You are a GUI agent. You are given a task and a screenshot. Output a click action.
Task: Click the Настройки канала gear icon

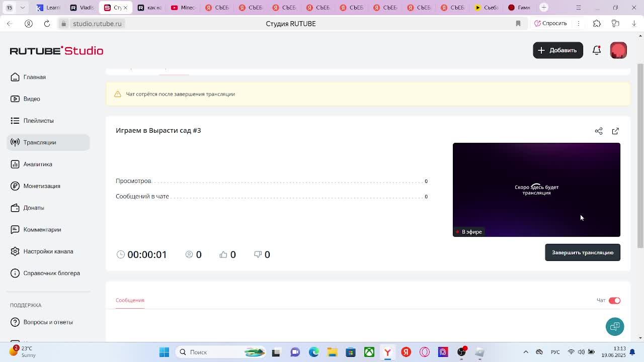[x=15, y=251]
